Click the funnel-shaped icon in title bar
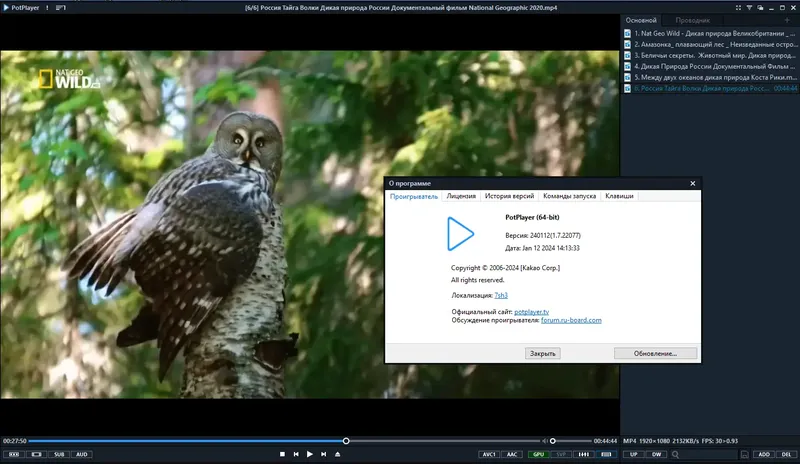This screenshot has height=464, width=800. (x=749, y=8)
